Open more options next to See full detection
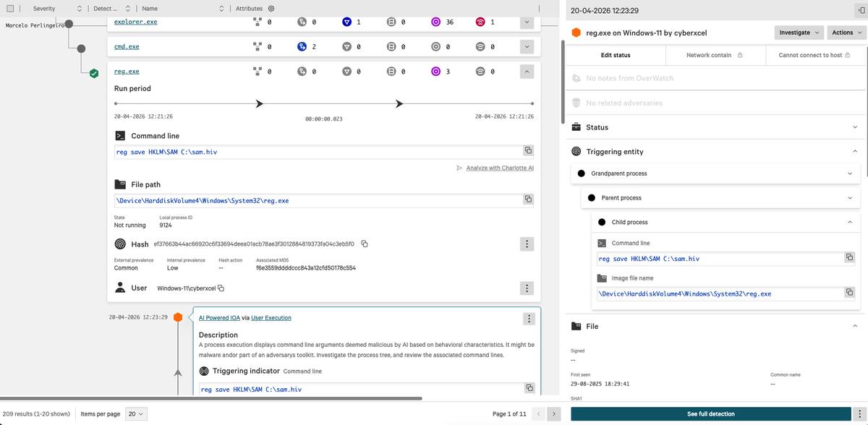The image size is (868, 425). pos(859,413)
